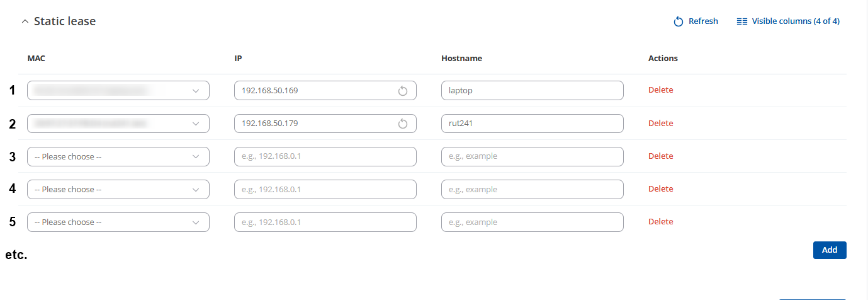Open the MAC dropdown in the rut241 row

coord(118,124)
